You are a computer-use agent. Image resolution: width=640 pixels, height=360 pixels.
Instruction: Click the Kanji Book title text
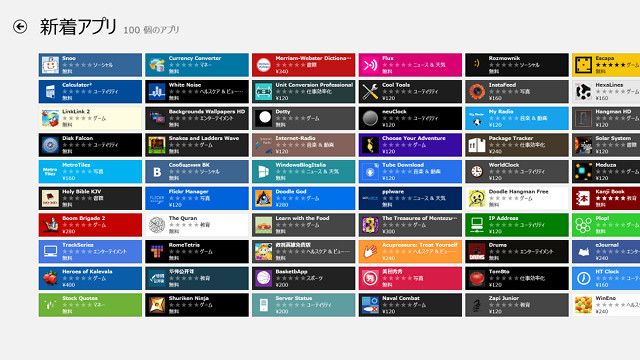(x=610, y=191)
